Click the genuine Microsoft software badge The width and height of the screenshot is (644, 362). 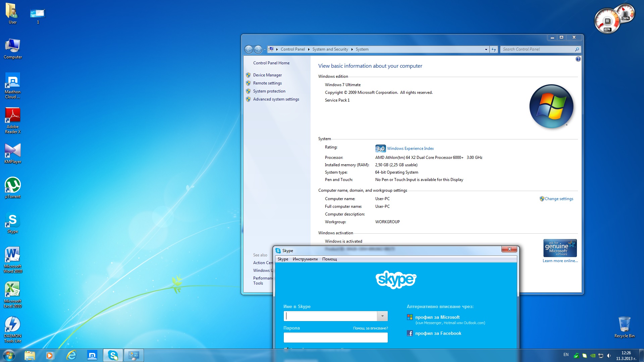point(560,248)
